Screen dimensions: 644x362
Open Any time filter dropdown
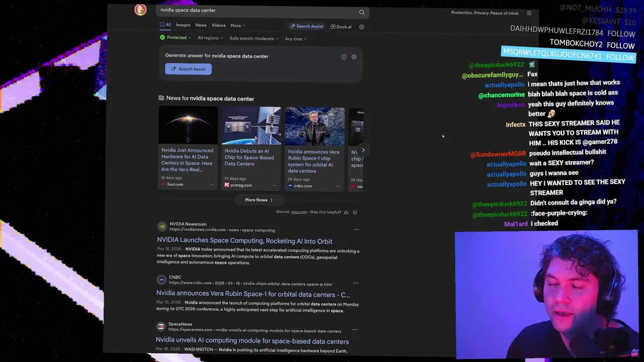(296, 39)
